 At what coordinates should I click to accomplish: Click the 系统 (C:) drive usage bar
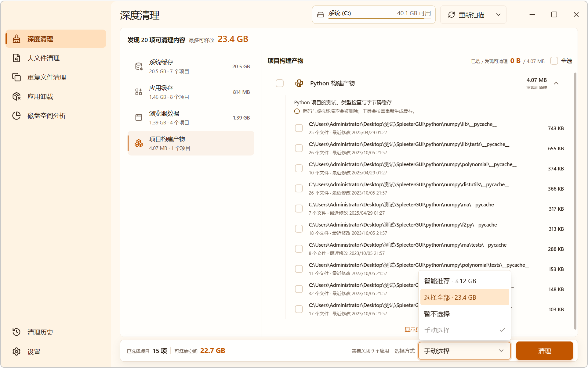tap(379, 19)
